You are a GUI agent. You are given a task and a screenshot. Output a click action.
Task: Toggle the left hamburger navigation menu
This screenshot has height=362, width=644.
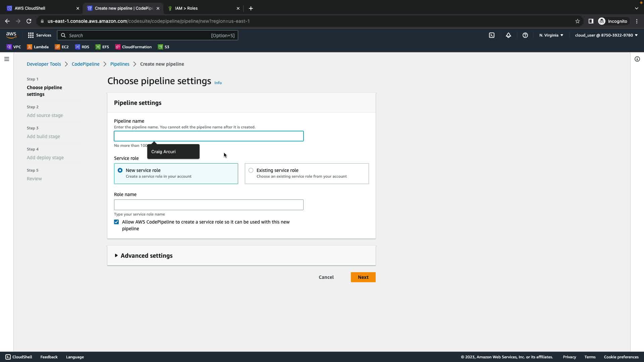7,59
